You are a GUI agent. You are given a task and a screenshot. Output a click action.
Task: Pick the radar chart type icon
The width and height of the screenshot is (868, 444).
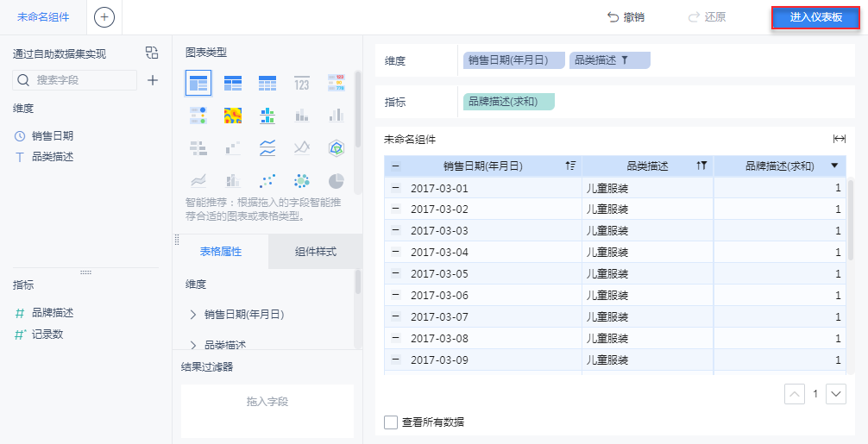pos(336,147)
